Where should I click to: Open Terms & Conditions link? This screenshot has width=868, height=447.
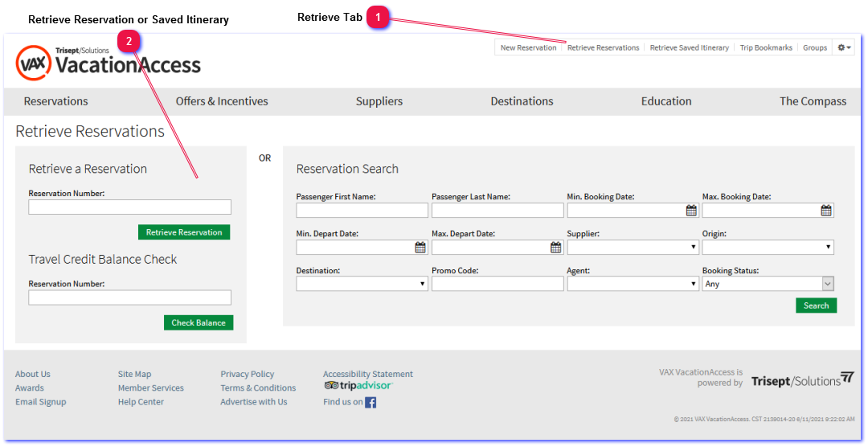[258, 388]
